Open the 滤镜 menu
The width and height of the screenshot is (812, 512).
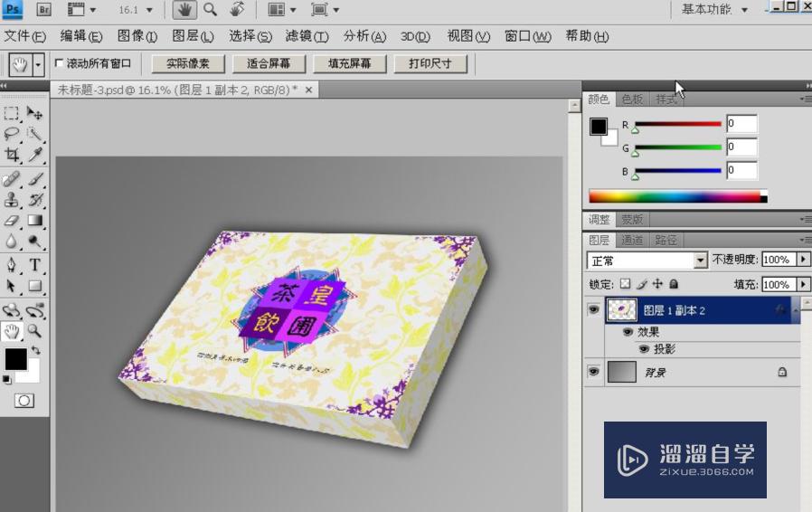tap(307, 36)
